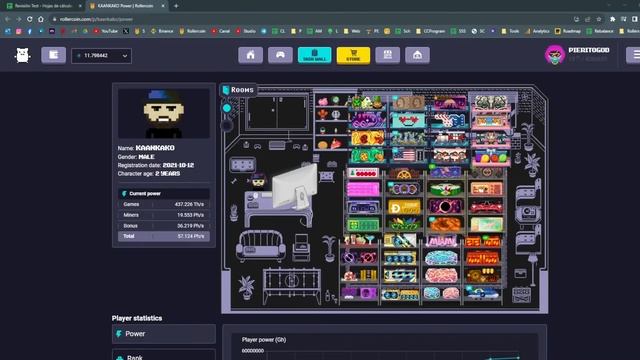The width and height of the screenshot is (640, 360).
Task: Click the Rollercoin hamster logo
Action: click(x=22, y=55)
